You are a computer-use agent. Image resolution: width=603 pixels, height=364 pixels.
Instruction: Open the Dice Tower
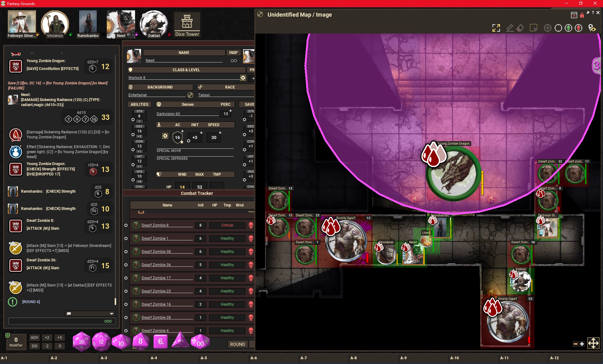coord(187,24)
